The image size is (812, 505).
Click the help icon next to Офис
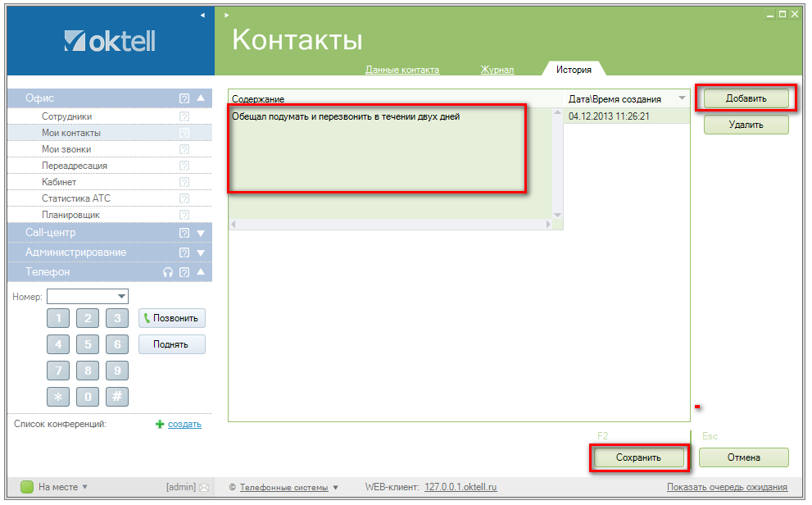(x=184, y=98)
